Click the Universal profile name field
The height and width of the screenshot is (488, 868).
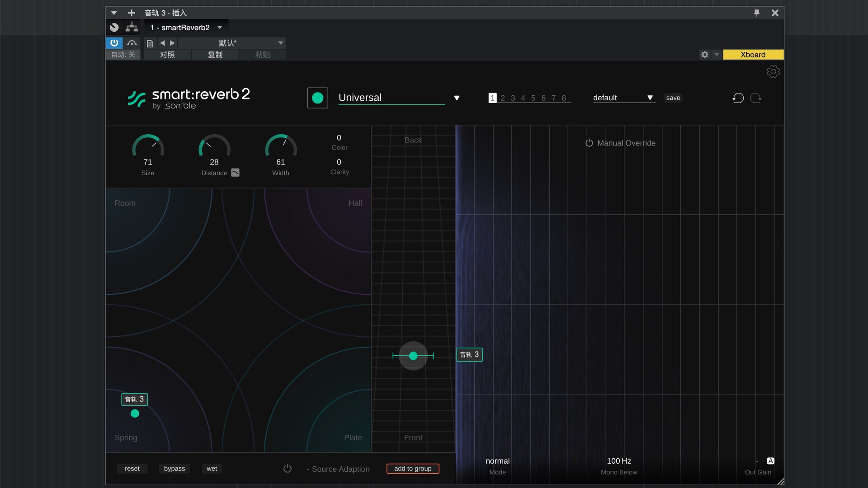click(x=392, y=98)
